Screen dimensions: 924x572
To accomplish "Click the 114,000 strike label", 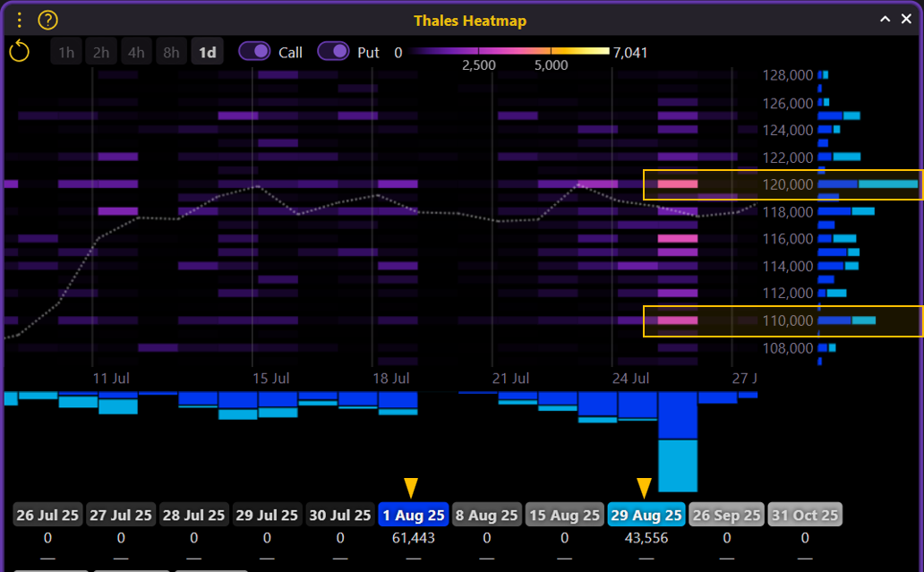I will (x=788, y=266).
